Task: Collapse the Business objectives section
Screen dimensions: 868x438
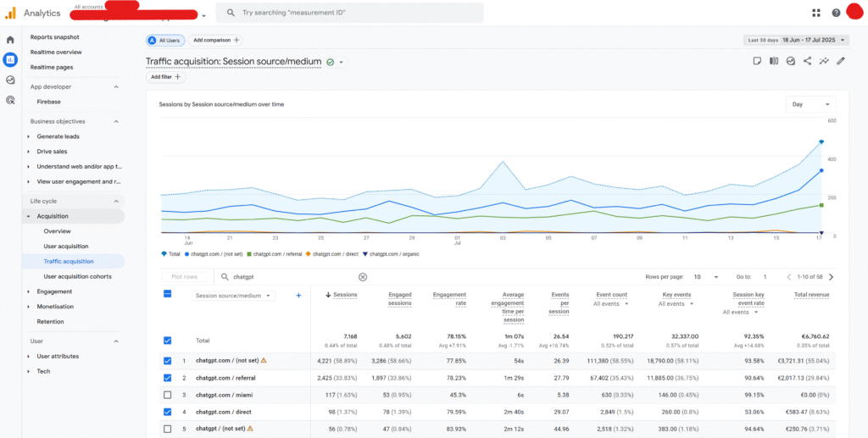Action: (x=116, y=122)
